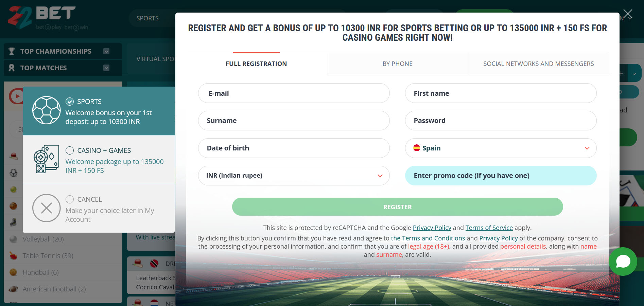Expand the Top Matches section
The image size is (644, 306).
[x=106, y=68]
